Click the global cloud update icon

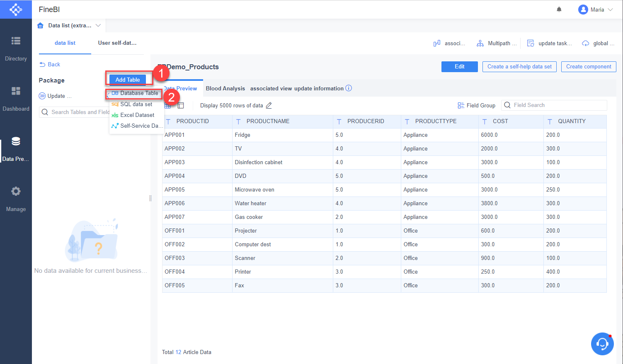tap(585, 43)
